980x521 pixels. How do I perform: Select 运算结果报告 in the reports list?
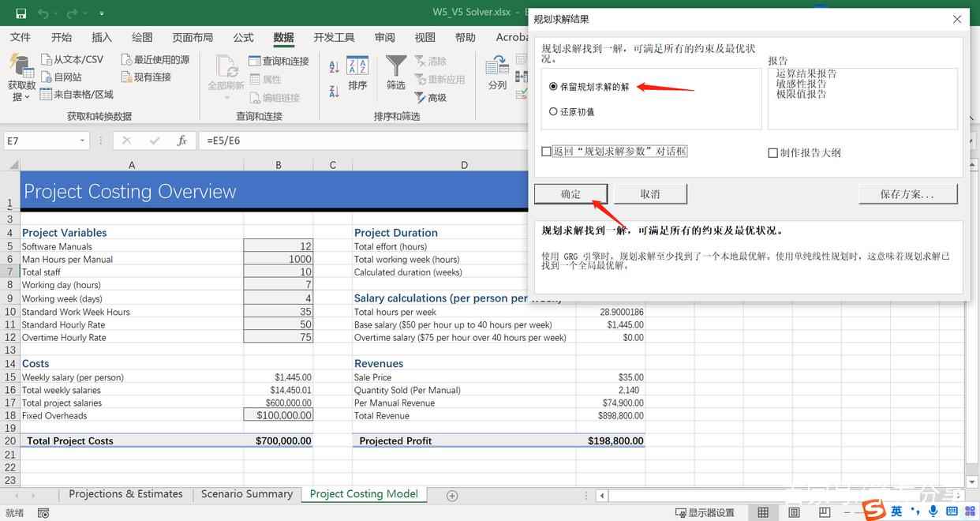(806, 73)
